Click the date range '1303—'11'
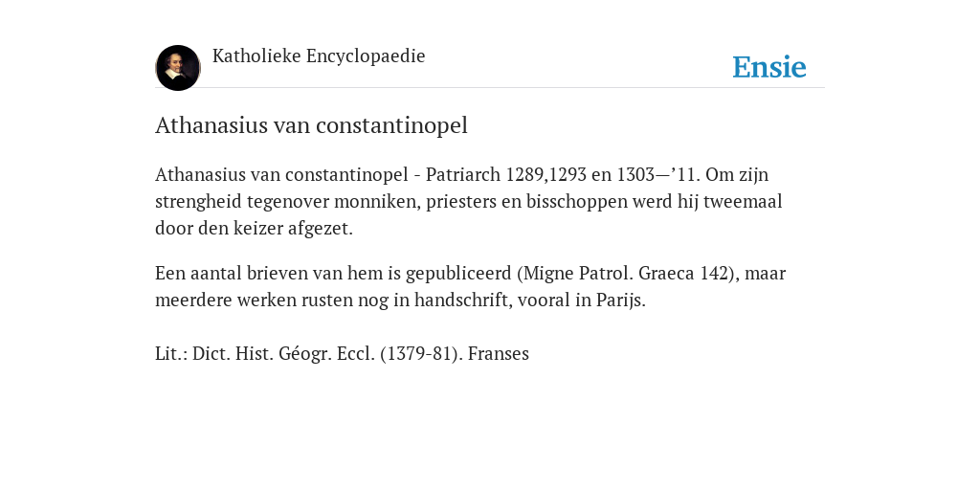The image size is (980, 490). tap(657, 174)
